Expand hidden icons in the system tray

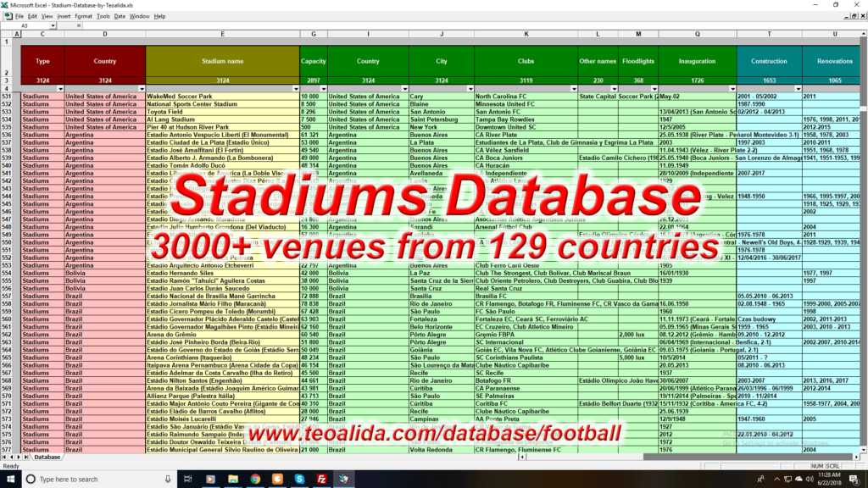click(777, 479)
